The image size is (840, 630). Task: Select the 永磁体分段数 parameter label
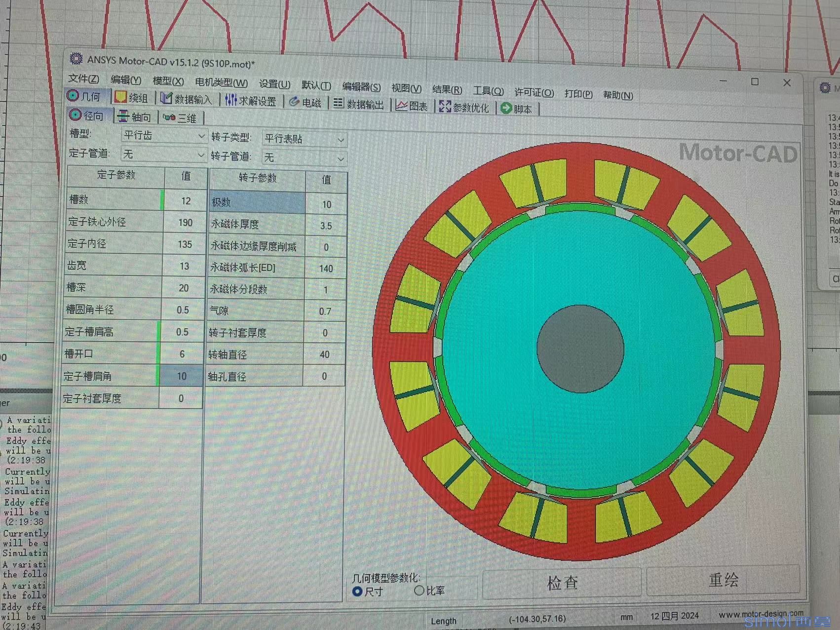coord(257,289)
